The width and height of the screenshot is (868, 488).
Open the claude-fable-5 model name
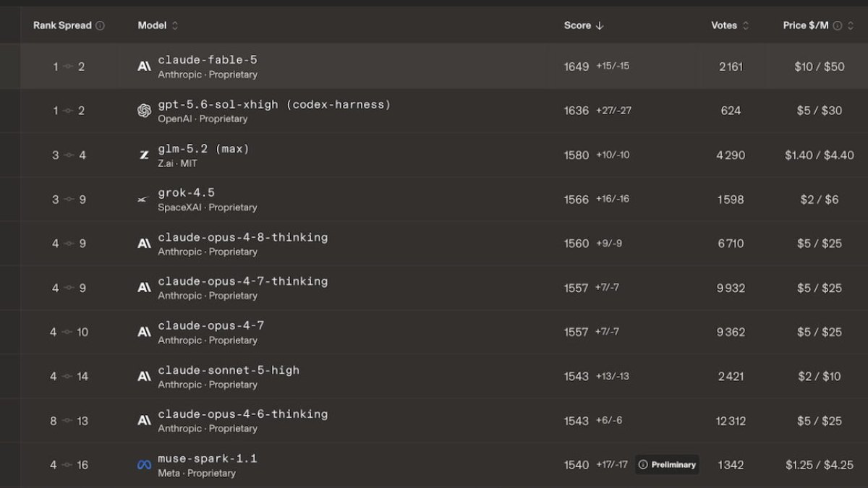(208, 60)
